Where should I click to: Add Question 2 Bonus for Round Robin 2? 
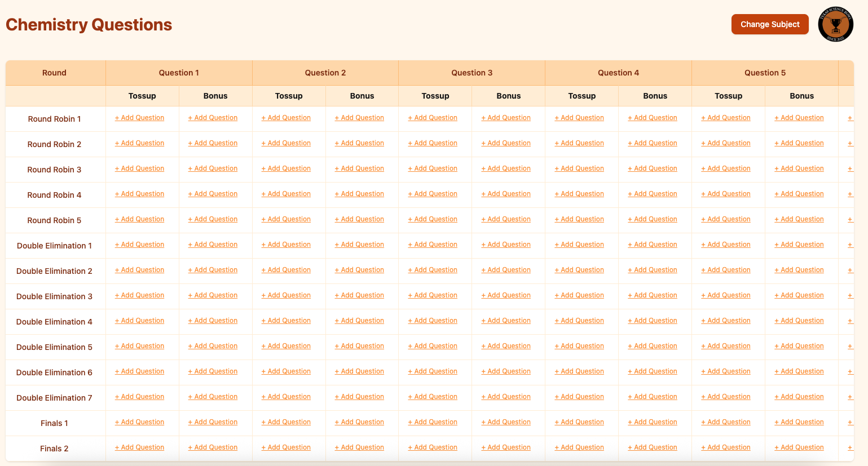point(359,143)
